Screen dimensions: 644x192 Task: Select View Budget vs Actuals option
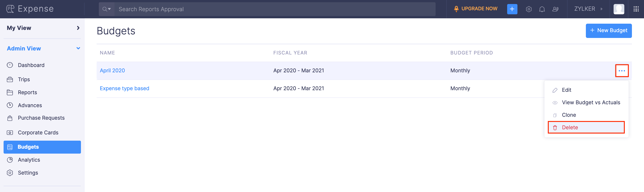pos(591,102)
